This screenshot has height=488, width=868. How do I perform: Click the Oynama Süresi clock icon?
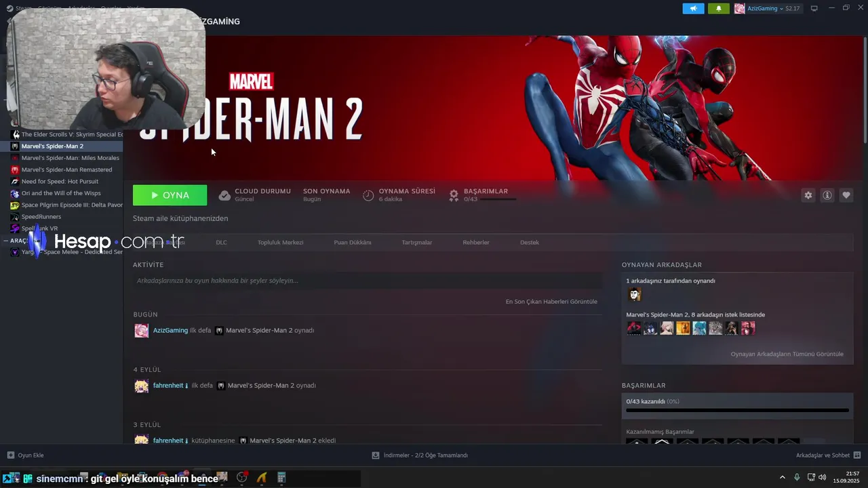pyautogui.click(x=368, y=195)
